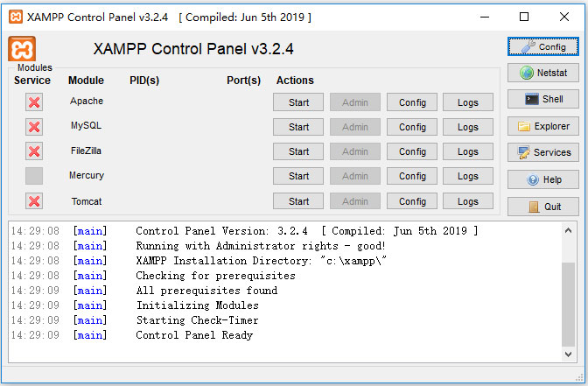Open Tomcat Logs menu

(468, 201)
